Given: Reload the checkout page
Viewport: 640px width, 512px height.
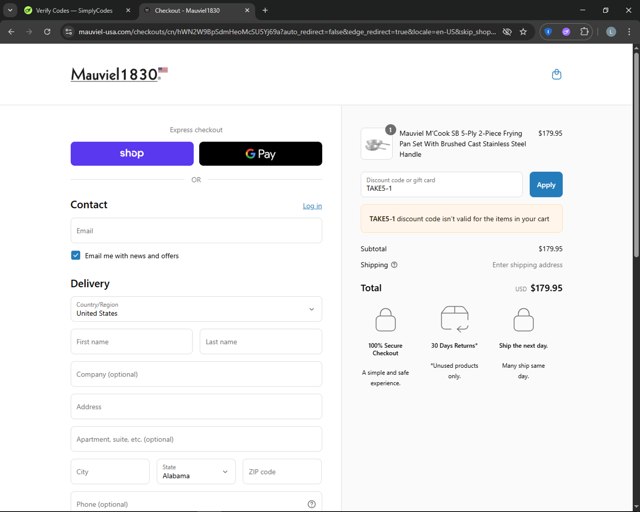Looking at the screenshot, I should click(47, 32).
